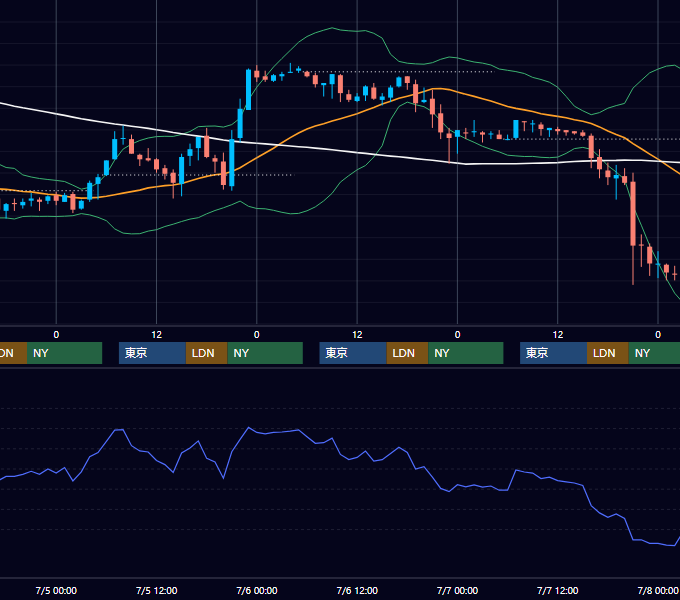The height and width of the screenshot is (600, 680).
Task: Click hour label "12" for 7/7 noon
Action: point(558,335)
